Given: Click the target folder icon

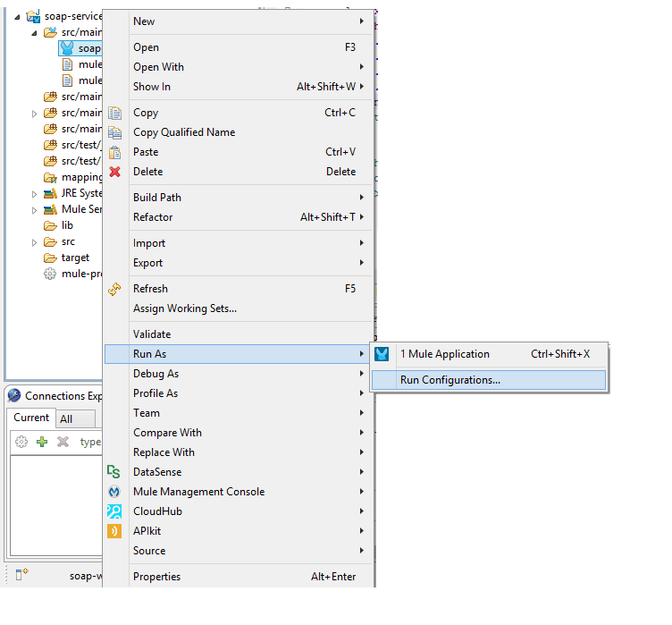Looking at the screenshot, I should 50,258.
